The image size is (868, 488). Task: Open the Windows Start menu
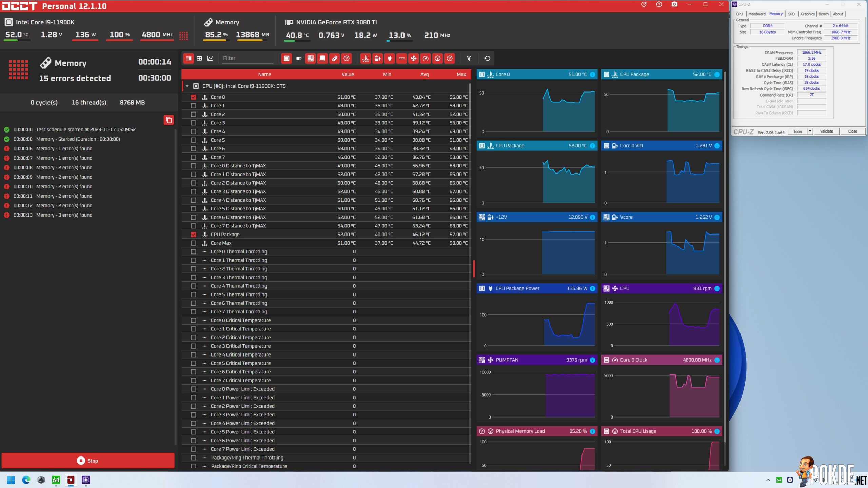coord(11,480)
